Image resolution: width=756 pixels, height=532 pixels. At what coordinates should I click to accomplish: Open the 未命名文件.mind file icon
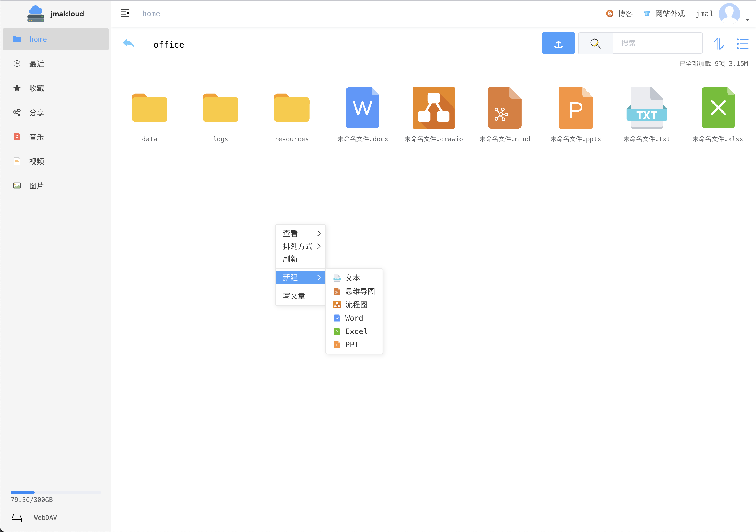(x=504, y=108)
